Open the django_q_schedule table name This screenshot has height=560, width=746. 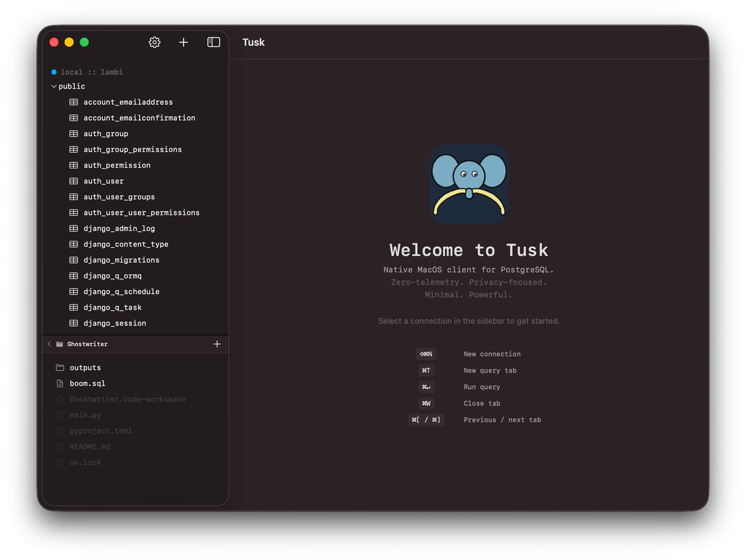[121, 291]
